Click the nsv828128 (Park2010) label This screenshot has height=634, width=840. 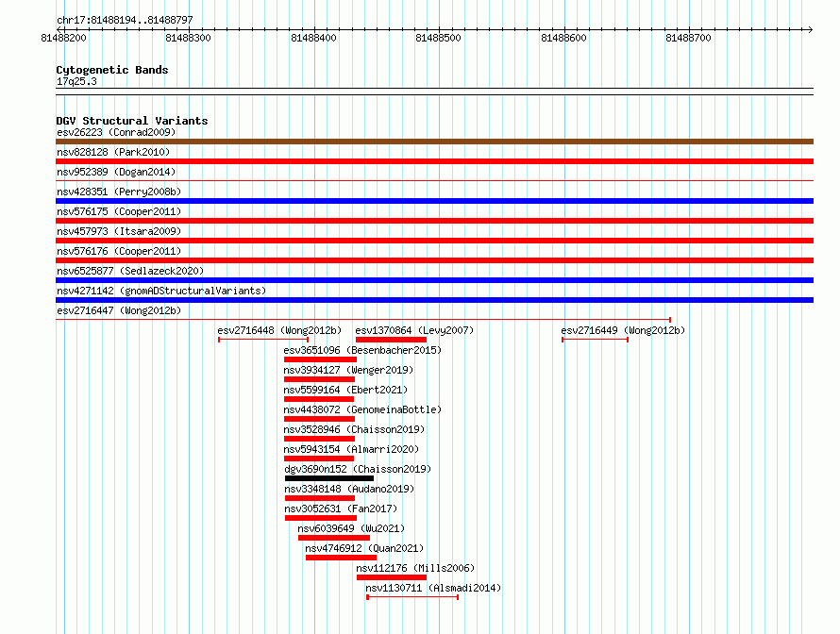pyautogui.click(x=113, y=152)
